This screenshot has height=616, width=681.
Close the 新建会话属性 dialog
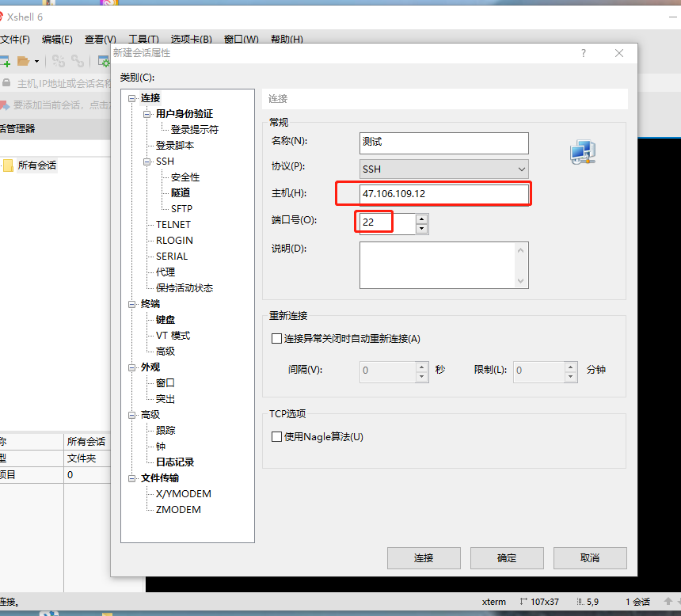tap(619, 53)
